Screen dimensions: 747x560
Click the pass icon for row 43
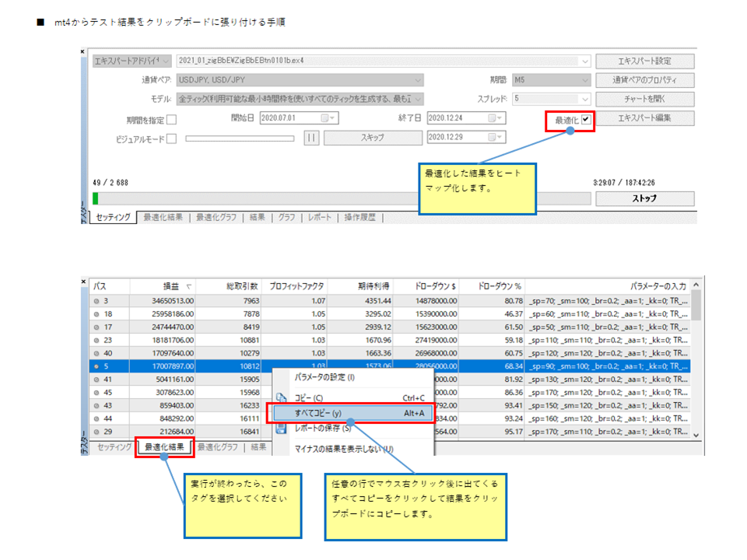click(96, 406)
